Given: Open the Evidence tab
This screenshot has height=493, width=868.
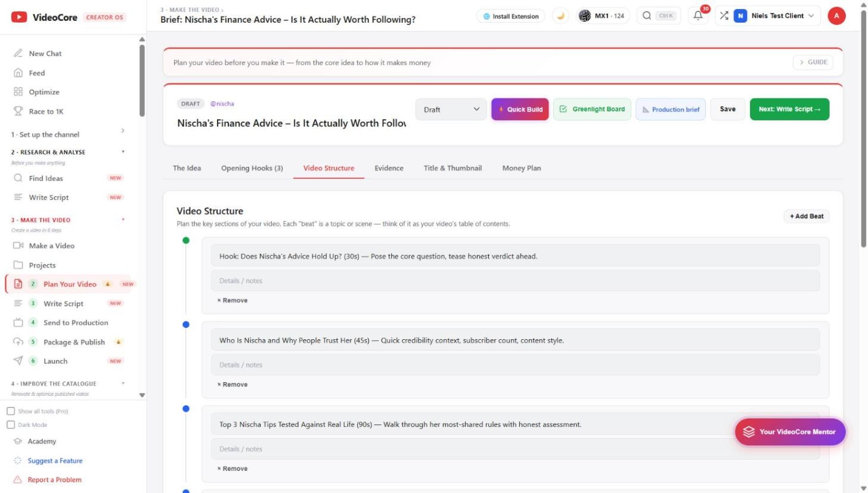Looking at the screenshot, I should tap(389, 168).
